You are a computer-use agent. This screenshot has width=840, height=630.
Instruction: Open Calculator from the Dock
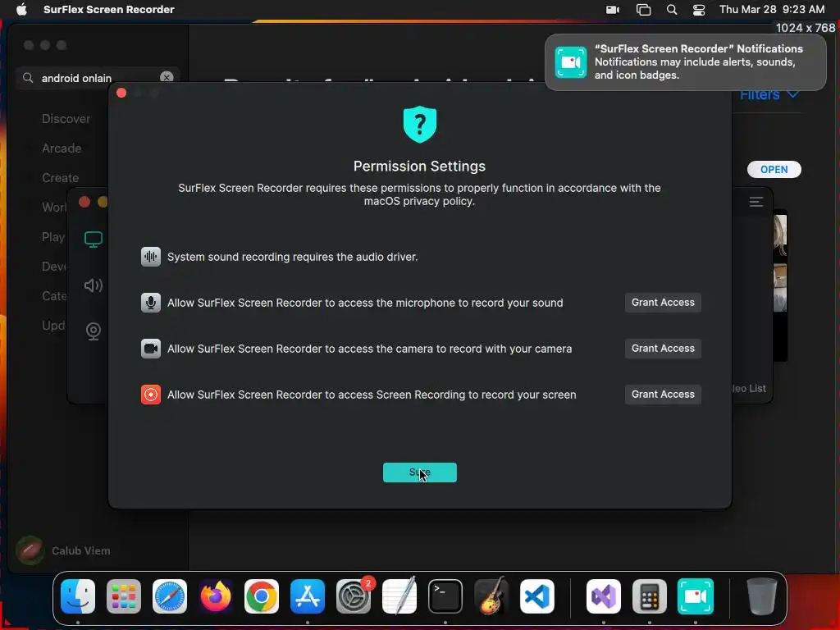650,596
